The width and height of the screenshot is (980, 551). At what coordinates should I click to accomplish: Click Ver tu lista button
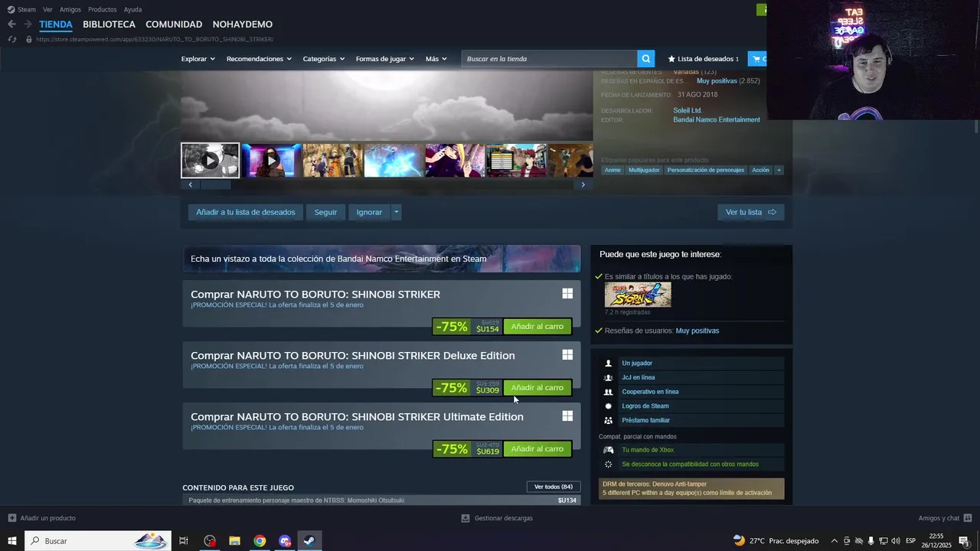pyautogui.click(x=750, y=212)
